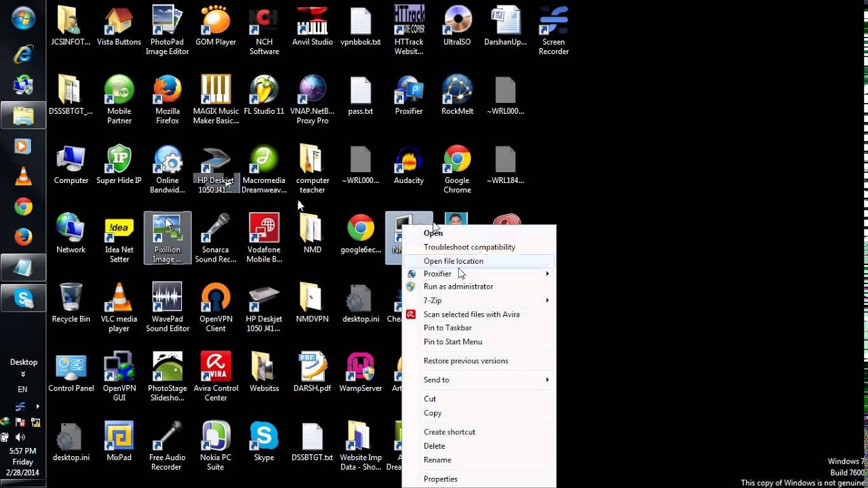Select the UltraISO desktop icon
868x488 pixels.
click(x=457, y=26)
